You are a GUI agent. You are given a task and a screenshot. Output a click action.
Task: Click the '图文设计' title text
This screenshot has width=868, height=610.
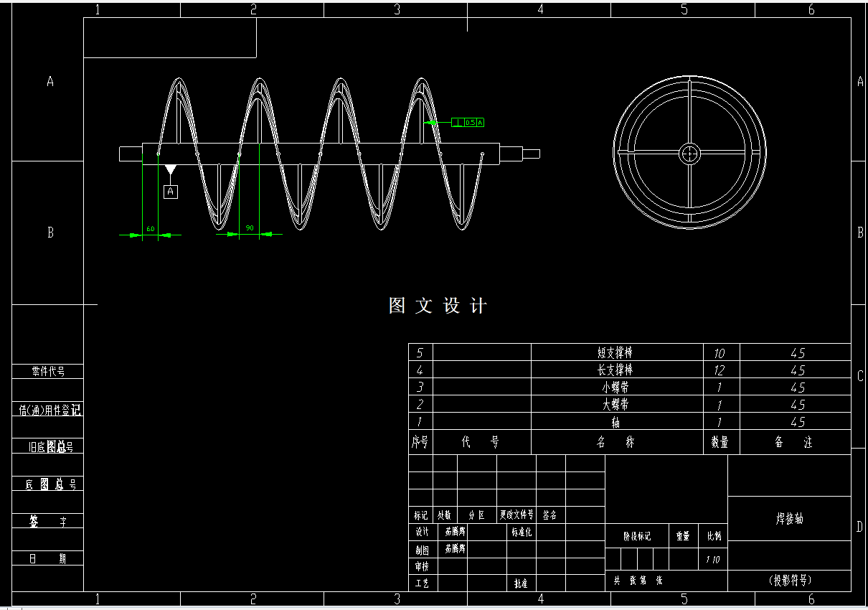[438, 306]
